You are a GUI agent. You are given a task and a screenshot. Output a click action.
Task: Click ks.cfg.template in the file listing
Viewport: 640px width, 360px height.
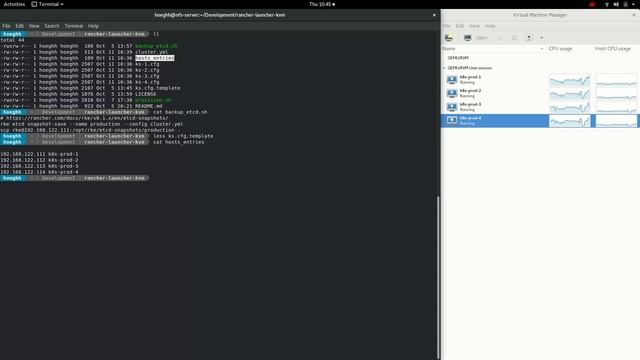pos(158,88)
